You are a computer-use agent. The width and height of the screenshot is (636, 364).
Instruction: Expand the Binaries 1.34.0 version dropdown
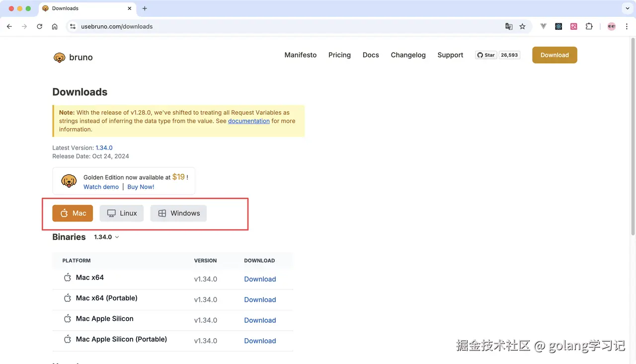(106, 237)
